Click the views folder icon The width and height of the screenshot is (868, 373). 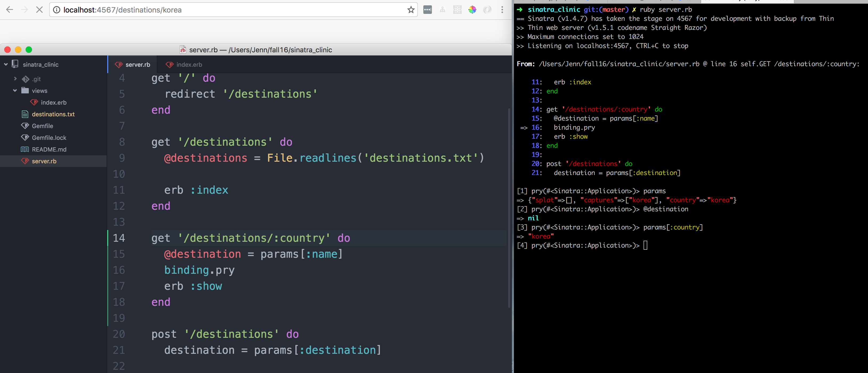[25, 90]
